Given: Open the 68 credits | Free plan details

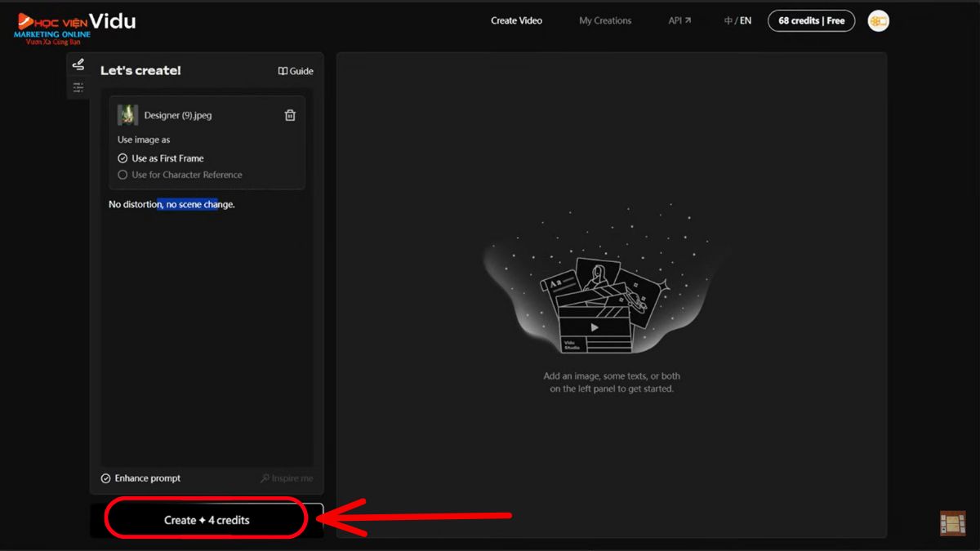Looking at the screenshot, I should pos(811,20).
